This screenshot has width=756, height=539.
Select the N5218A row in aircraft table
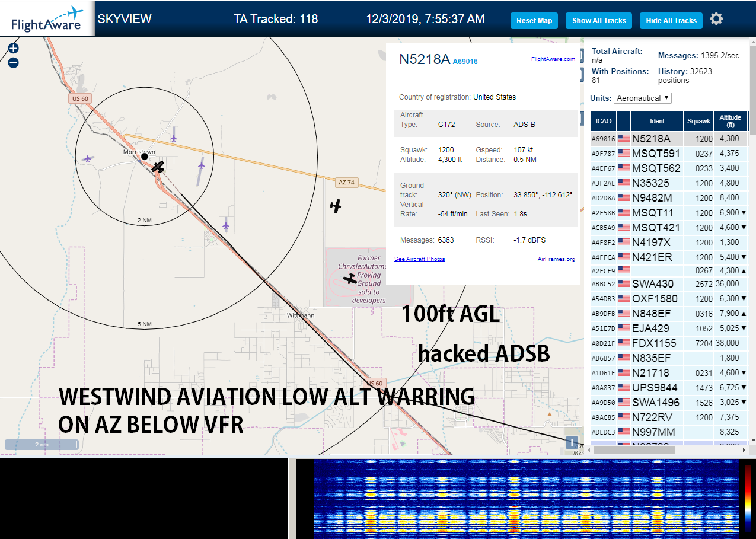pos(669,139)
